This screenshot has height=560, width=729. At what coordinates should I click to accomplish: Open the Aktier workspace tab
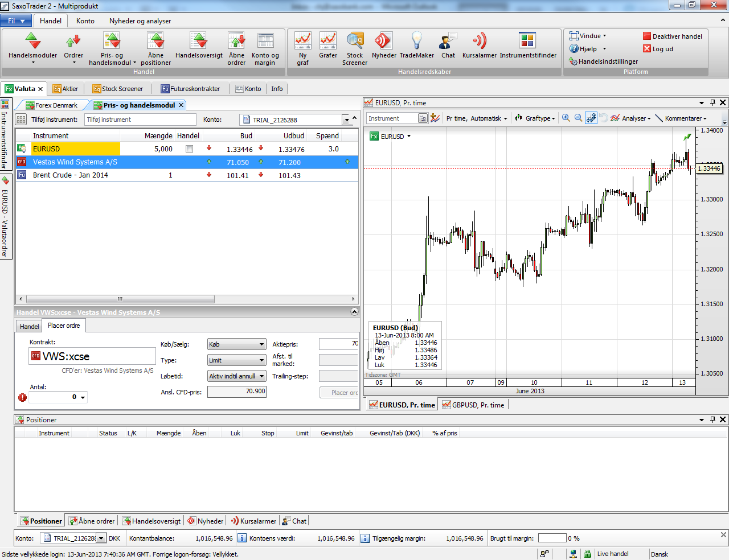(66, 89)
